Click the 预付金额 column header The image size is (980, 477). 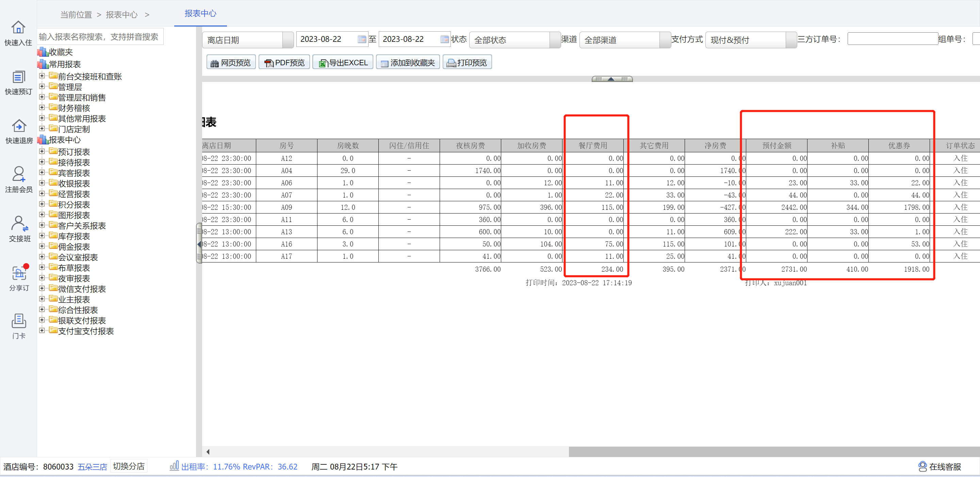(x=777, y=146)
